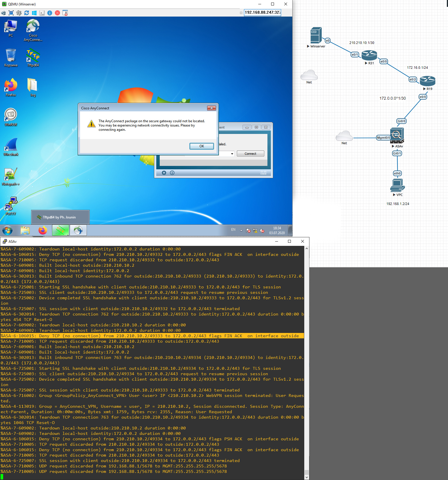Open connection options via the gear toolbar icon

point(19,13)
